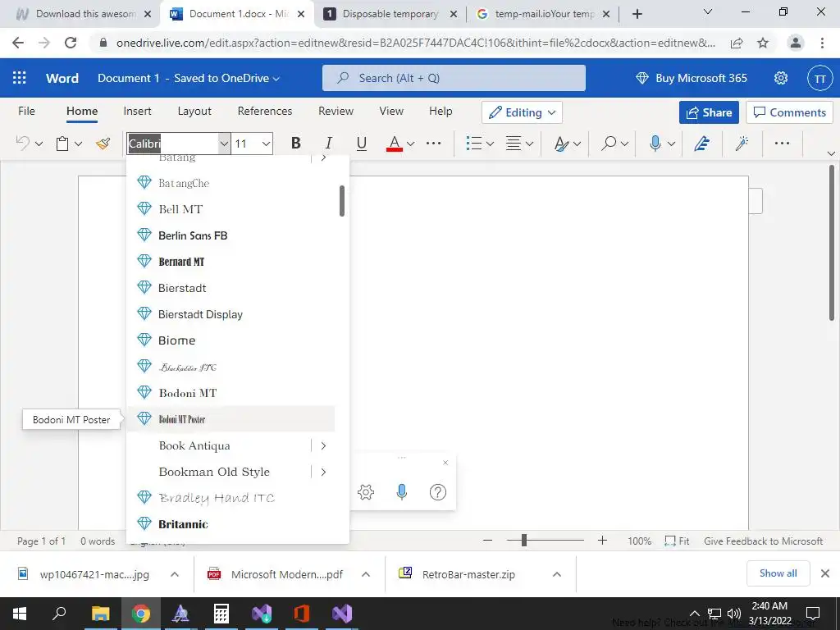
Task: Open the Comments pane
Action: pos(789,112)
